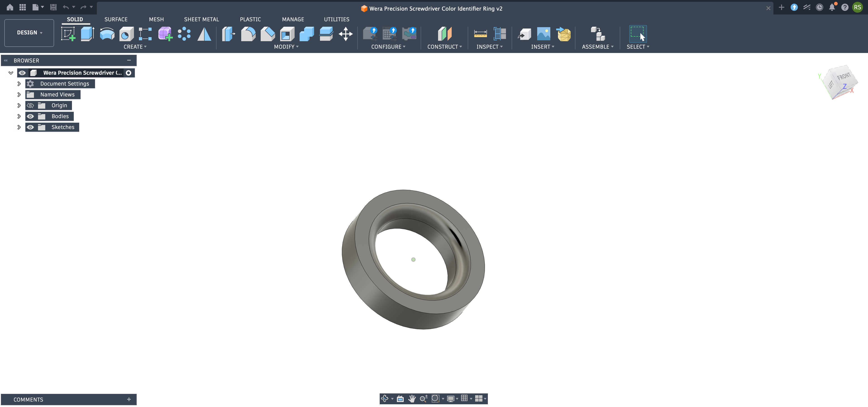Choose the Chamfer tool
868x407 pixels.
[267, 34]
